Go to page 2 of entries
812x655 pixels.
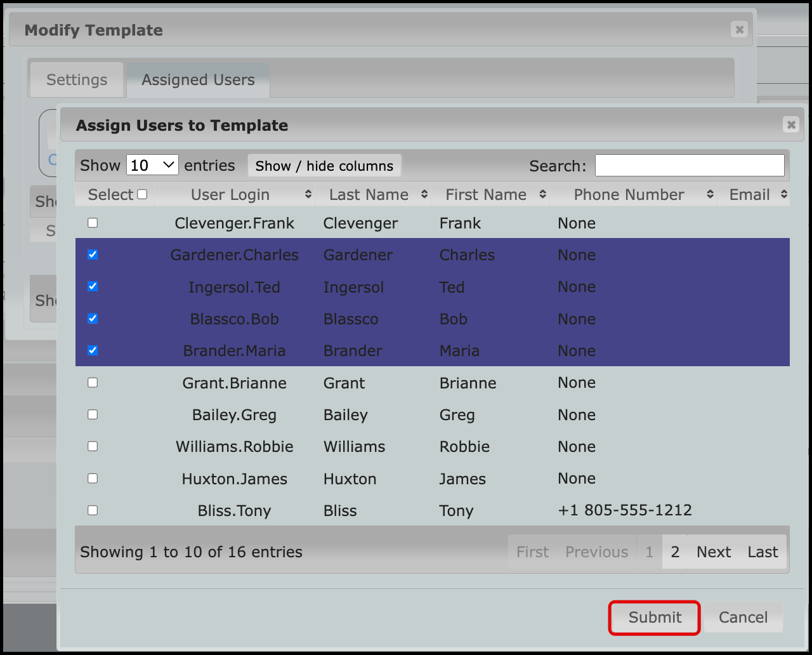tap(675, 552)
